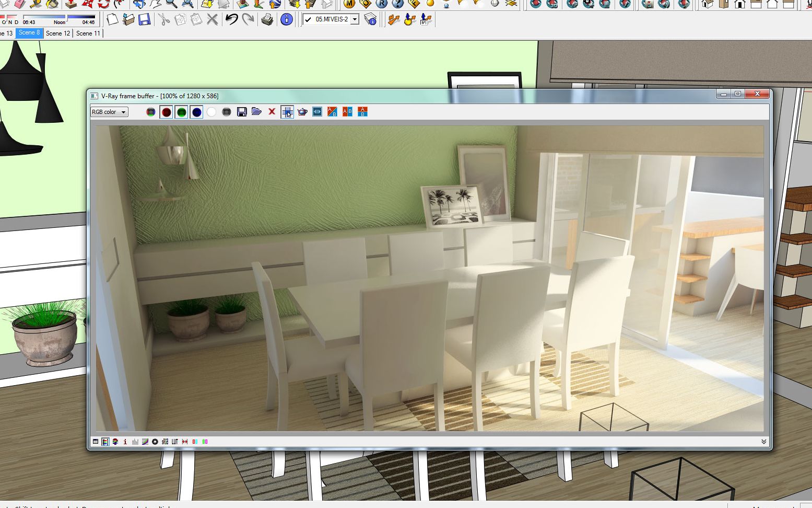Open Layer Manager icon beside layer dropdown
This screenshot has height=508, width=812.
pos(370,19)
